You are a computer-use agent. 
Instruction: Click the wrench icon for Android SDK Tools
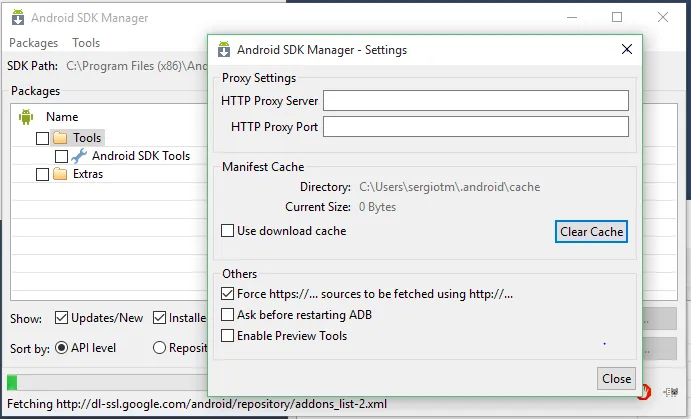tap(79, 156)
